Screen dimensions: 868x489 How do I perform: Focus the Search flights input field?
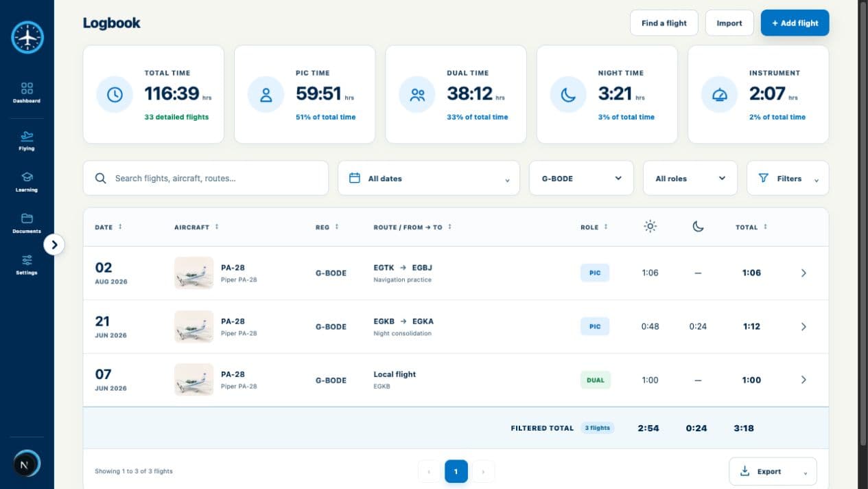[206, 178]
